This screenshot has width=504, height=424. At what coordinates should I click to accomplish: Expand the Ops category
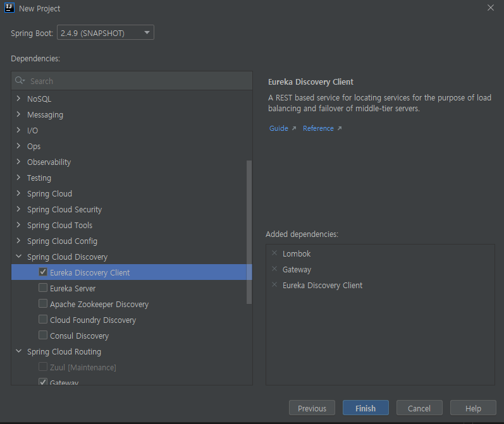point(18,145)
